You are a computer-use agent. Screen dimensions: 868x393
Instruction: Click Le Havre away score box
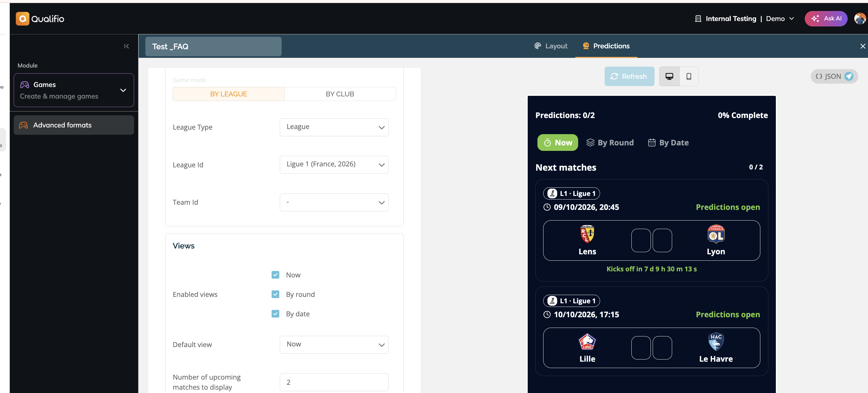point(662,348)
